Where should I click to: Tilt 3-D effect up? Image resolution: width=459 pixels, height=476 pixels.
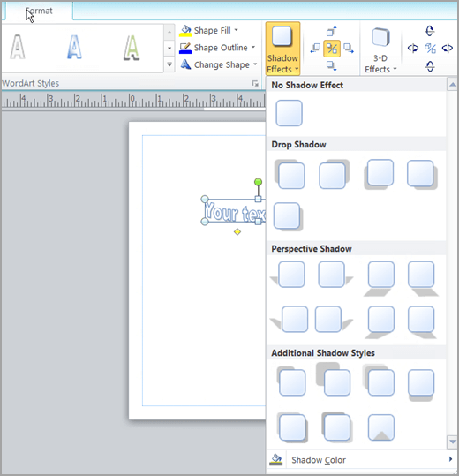pyautogui.click(x=430, y=31)
